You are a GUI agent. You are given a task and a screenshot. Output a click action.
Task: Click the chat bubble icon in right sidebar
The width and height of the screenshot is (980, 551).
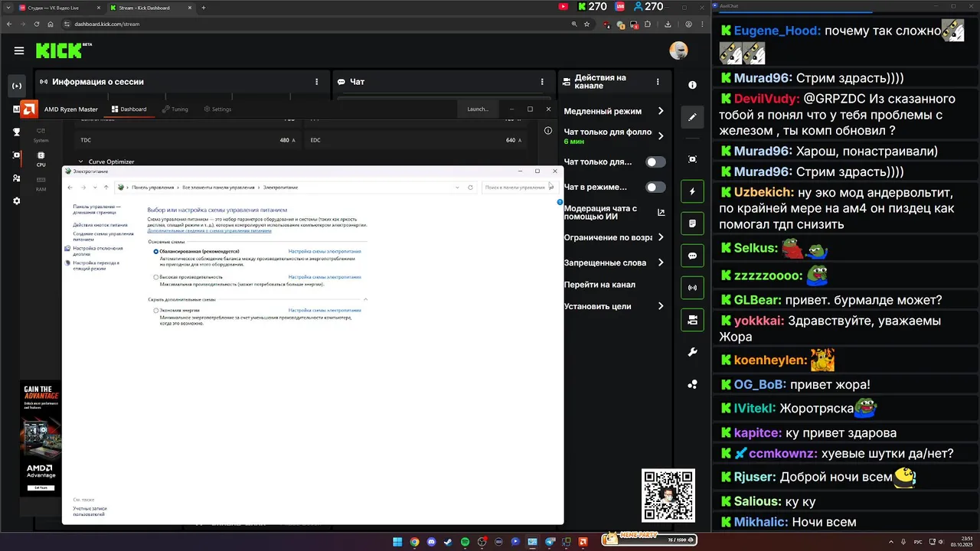pyautogui.click(x=692, y=256)
